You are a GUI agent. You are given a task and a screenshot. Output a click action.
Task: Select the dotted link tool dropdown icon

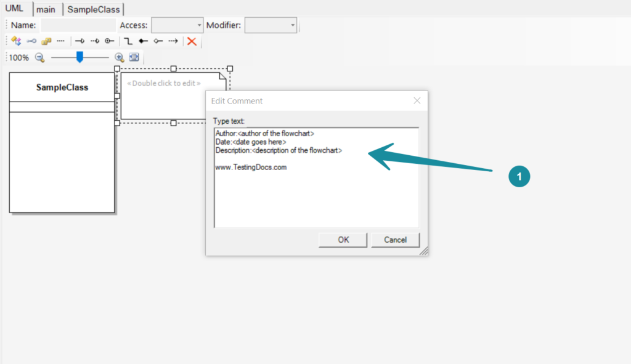tap(62, 41)
